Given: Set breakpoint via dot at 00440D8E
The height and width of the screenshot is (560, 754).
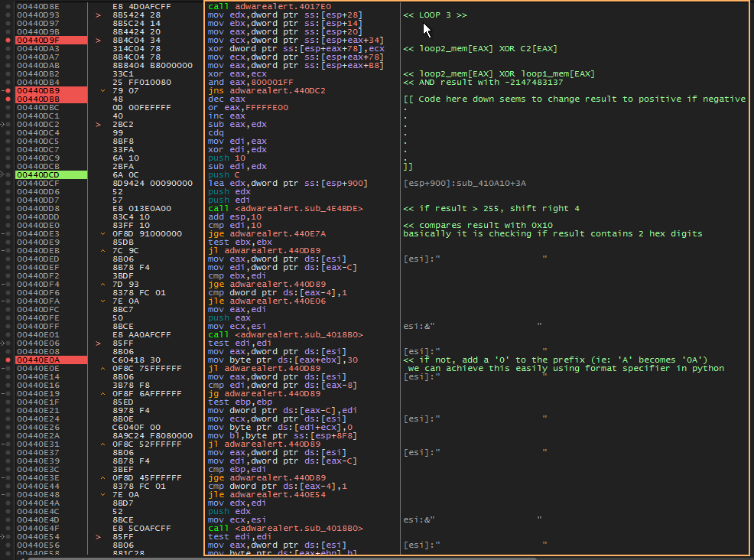Looking at the screenshot, I should tap(8, 7).
